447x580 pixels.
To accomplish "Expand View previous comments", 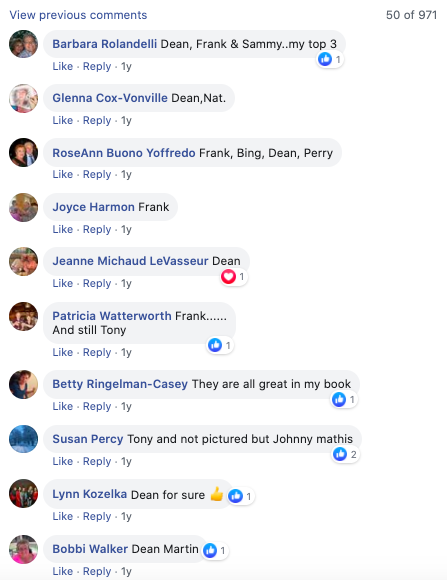I will click(78, 15).
